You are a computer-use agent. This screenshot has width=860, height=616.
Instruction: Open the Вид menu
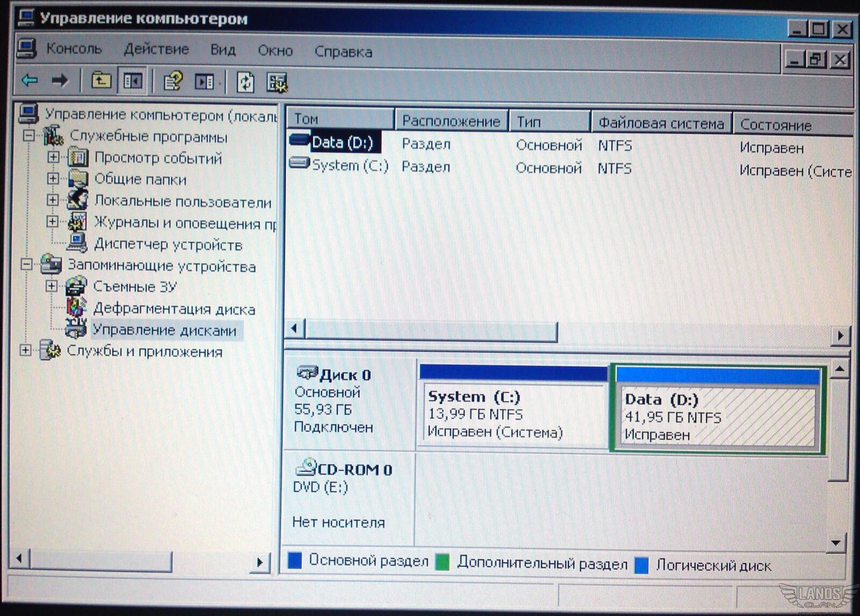223,50
